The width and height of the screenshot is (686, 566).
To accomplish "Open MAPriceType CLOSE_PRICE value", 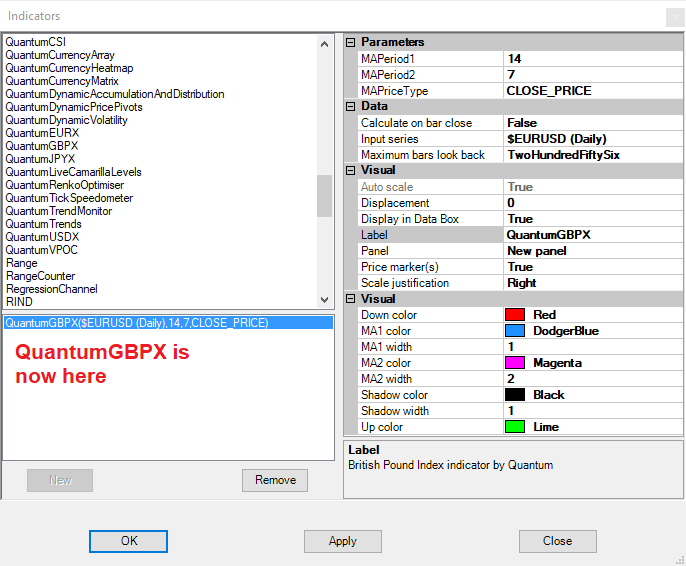I will point(593,91).
